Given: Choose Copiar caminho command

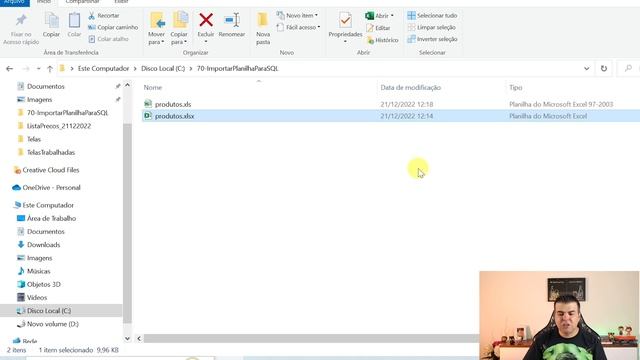Looking at the screenshot, I should pos(113,27).
